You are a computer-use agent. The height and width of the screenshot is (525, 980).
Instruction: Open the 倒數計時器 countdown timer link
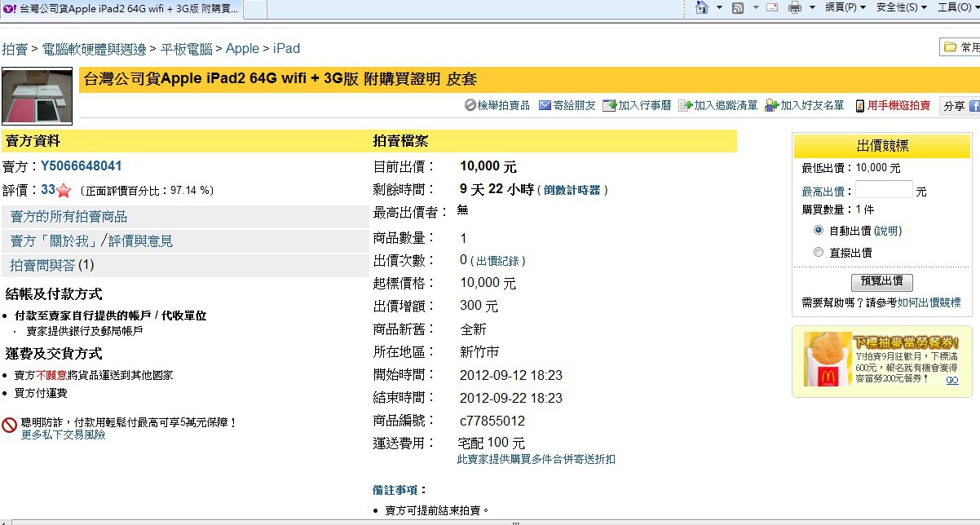pyautogui.click(x=572, y=190)
